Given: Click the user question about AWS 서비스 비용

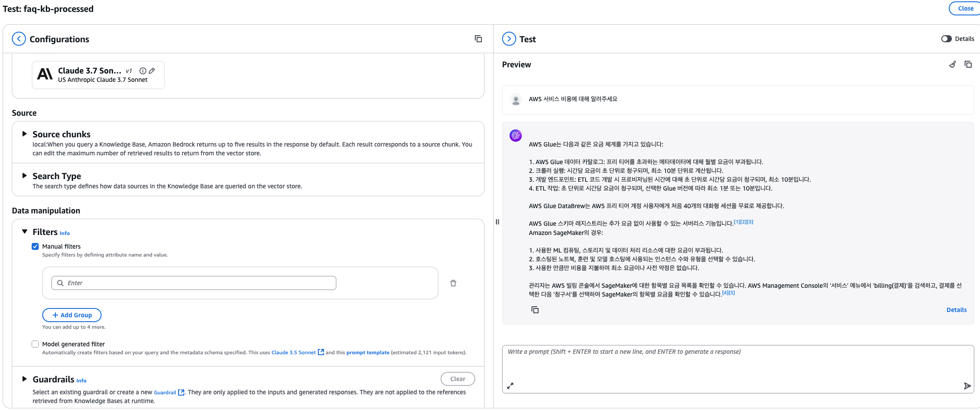Looking at the screenshot, I should click(x=573, y=99).
